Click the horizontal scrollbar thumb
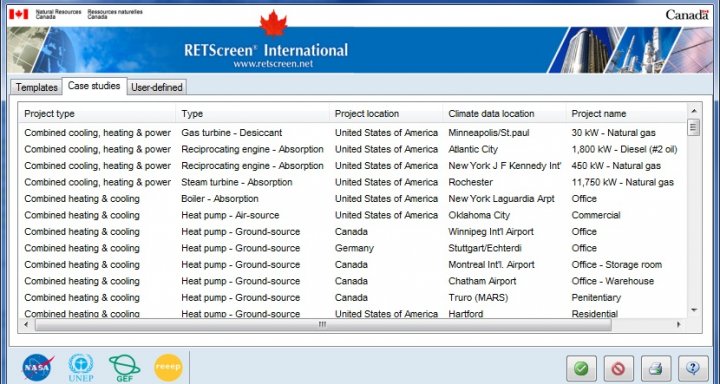 coord(322,325)
